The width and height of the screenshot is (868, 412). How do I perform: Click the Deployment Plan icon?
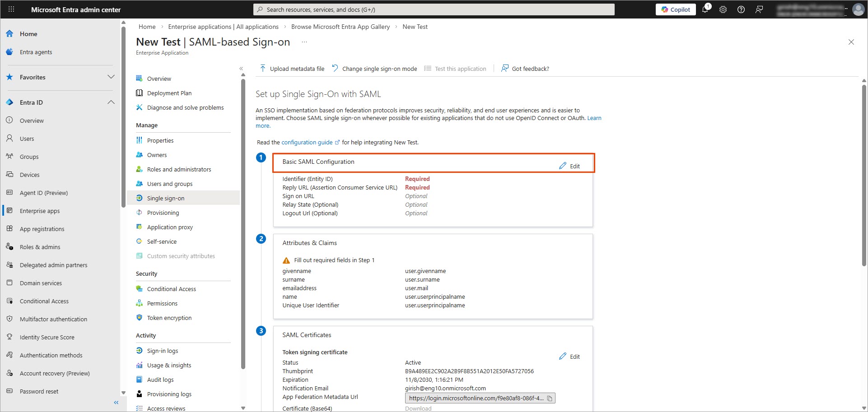click(x=139, y=93)
